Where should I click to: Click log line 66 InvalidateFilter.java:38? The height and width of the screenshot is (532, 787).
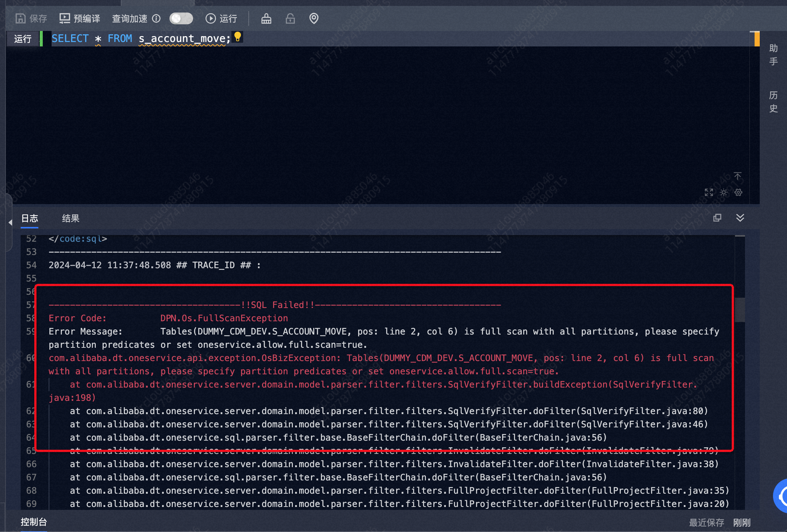point(394,464)
